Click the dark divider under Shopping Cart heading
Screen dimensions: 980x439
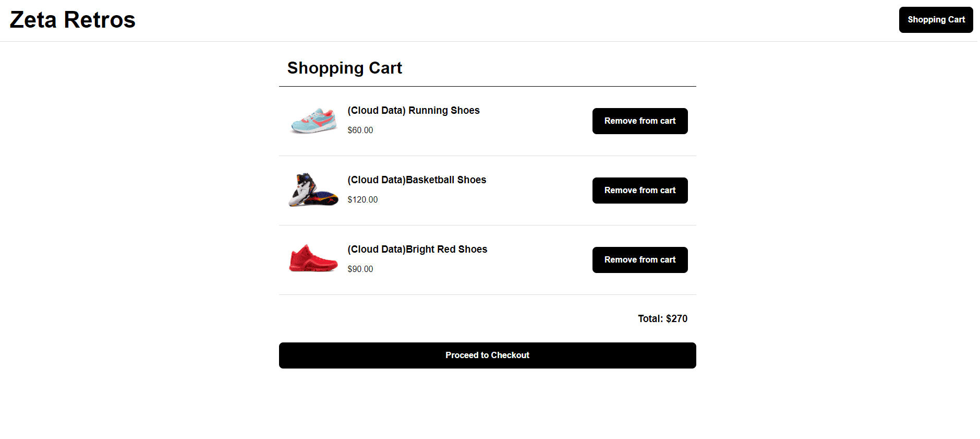coord(488,86)
